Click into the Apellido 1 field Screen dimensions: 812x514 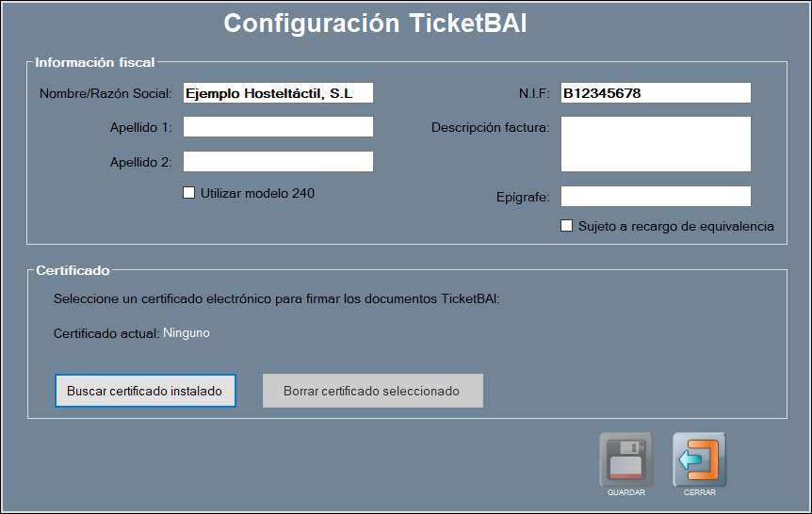coord(278,127)
